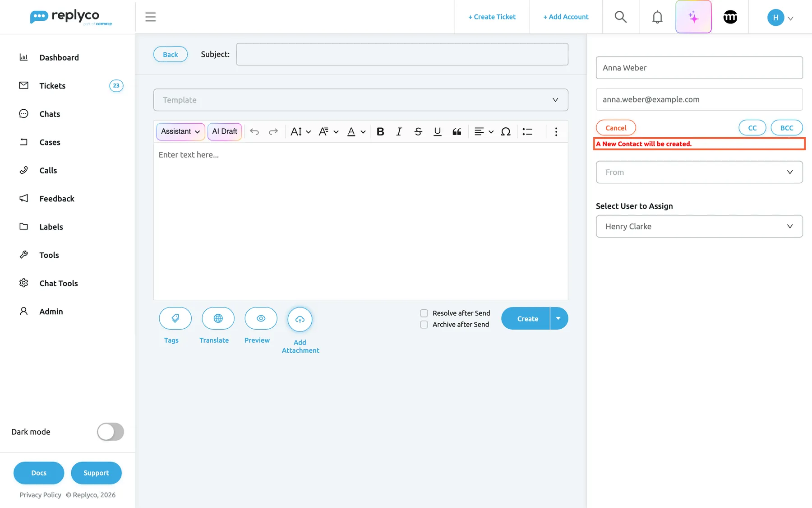This screenshot has height=508, width=812.
Task: Apply italic formatting in the editor toolbar
Action: coord(399,131)
